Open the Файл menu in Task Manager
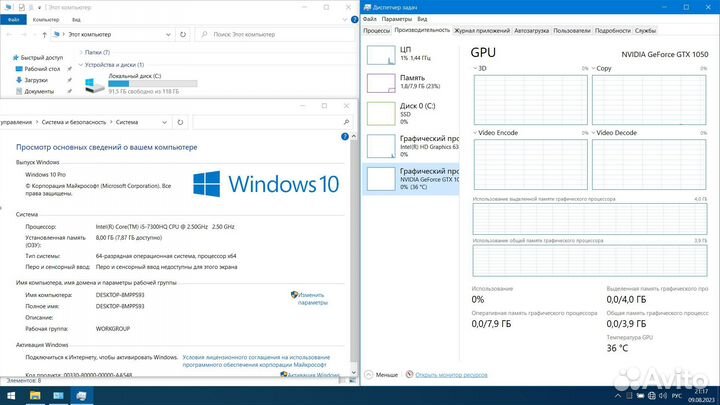The width and height of the screenshot is (720, 405). (x=370, y=19)
